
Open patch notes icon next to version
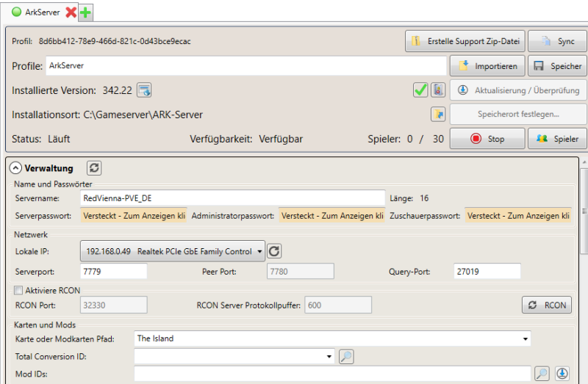[144, 90]
